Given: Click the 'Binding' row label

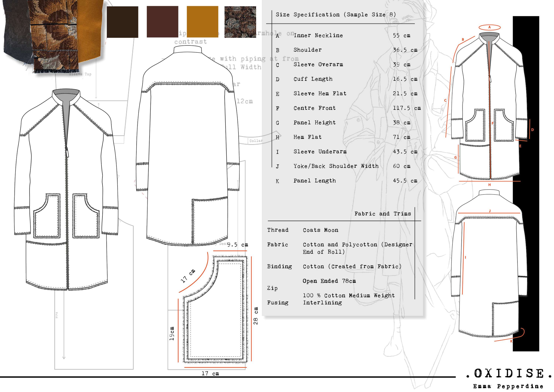Looking at the screenshot, I should coord(279,267).
